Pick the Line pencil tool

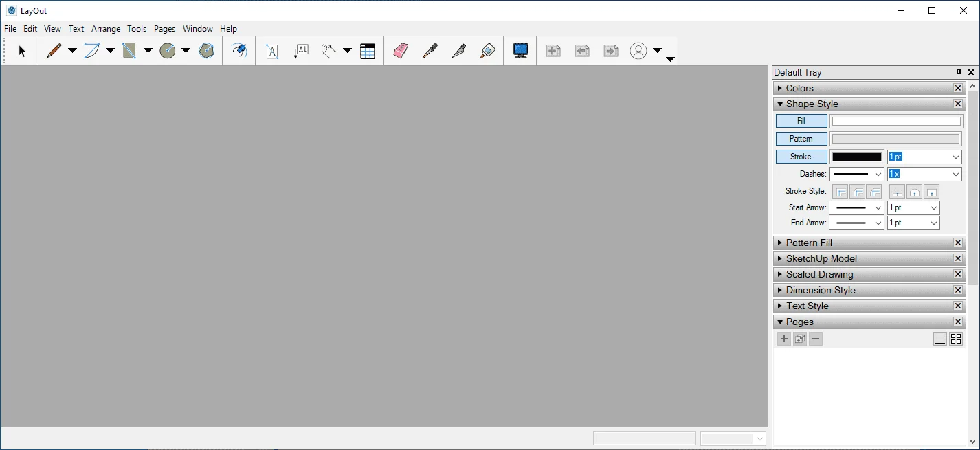(x=54, y=51)
